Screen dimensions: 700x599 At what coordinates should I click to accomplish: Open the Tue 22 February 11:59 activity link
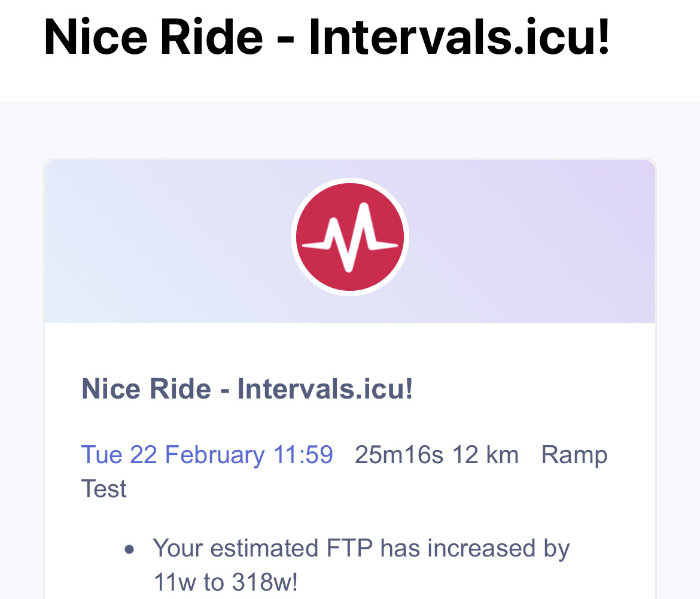(207, 455)
